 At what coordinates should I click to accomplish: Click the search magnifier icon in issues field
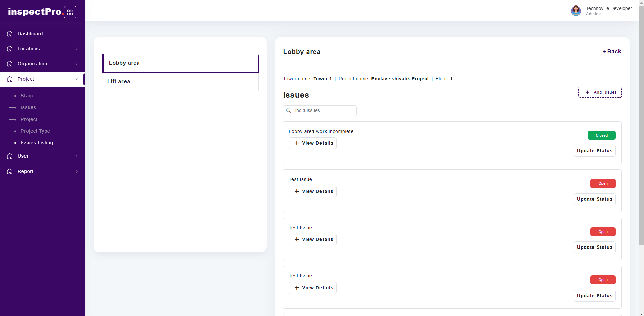tap(288, 110)
